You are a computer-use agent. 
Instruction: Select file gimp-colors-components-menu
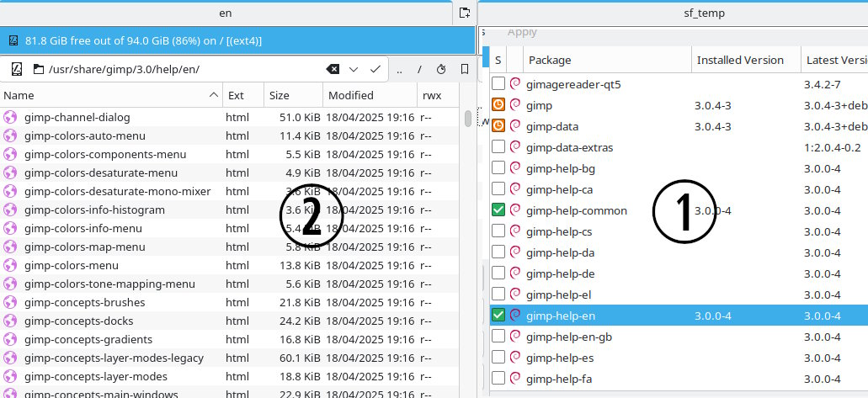click(x=105, y=155)
